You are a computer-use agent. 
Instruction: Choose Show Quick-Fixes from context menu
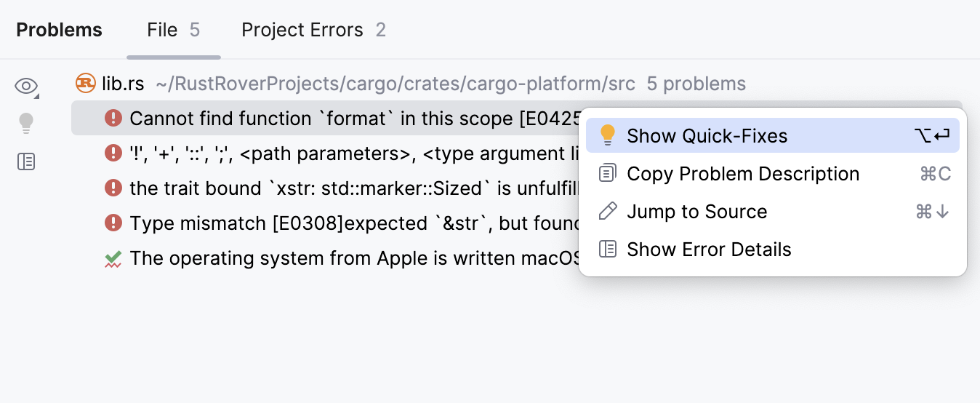[x=707, y=136]
